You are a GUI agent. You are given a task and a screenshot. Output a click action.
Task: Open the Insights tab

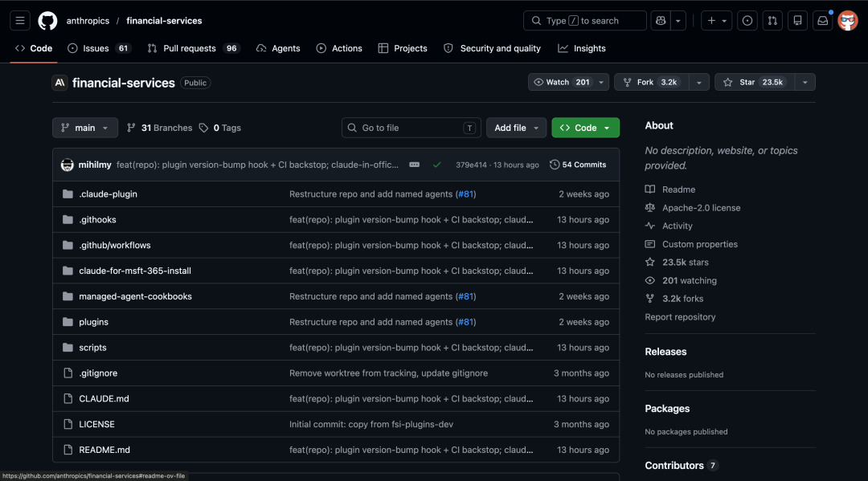582,49
